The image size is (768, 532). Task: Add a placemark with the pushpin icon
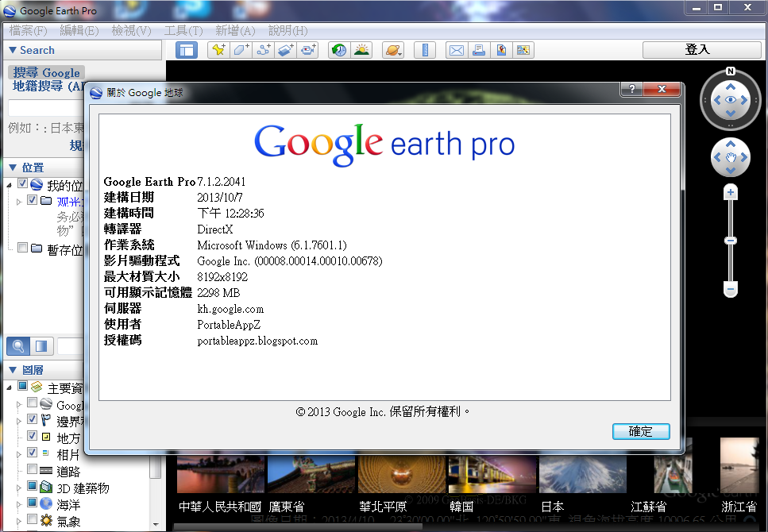click(x=218, y=50)
